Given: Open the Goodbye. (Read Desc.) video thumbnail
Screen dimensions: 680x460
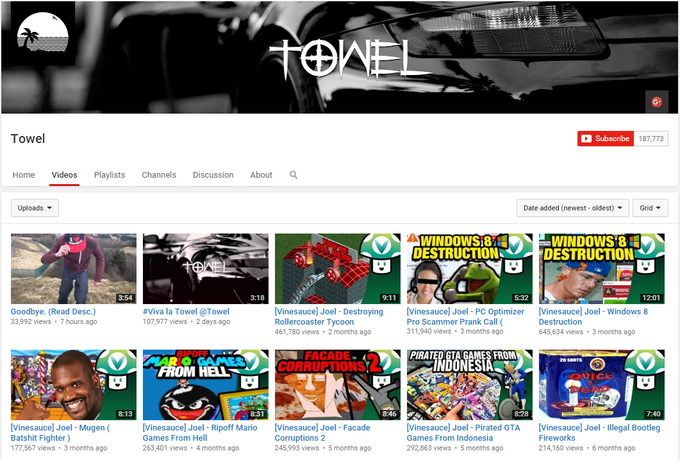Looking at the screenshot, I should [x=74, y=269].
